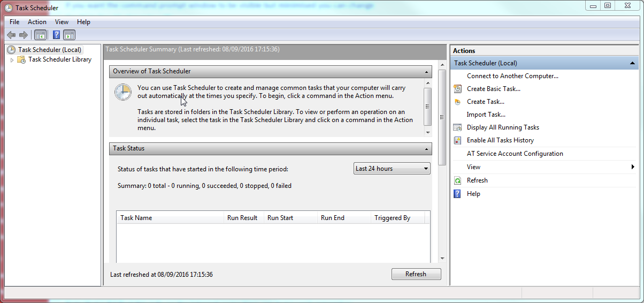
Task: Open the View menu in menu bar
Action: pos(62,22)
